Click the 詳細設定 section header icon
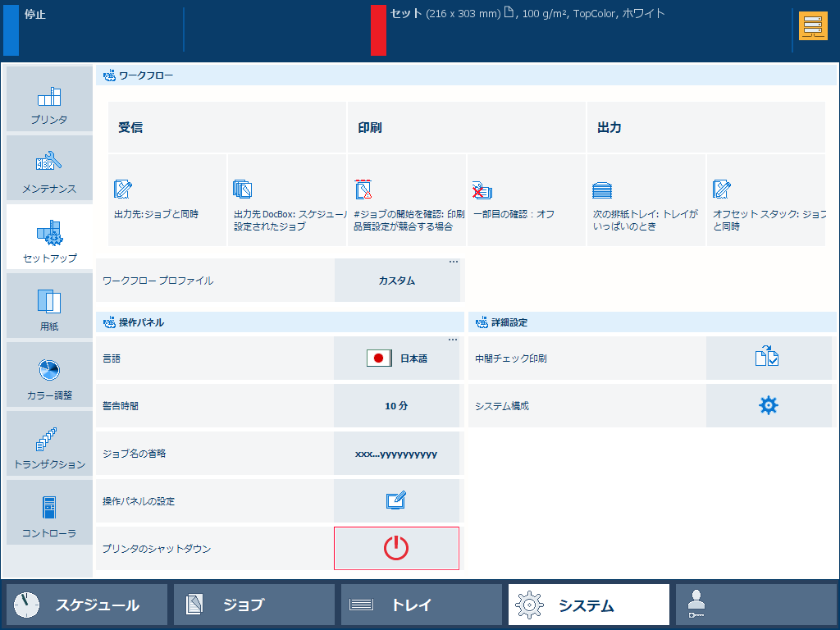840x630 pixels. [482, 322]
